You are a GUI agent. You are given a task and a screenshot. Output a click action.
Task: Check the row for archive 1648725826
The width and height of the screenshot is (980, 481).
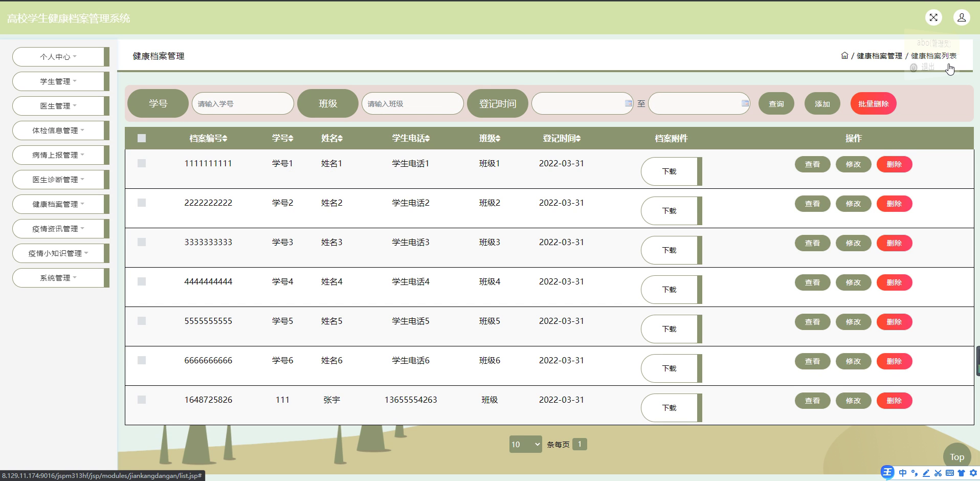point(142,400)
